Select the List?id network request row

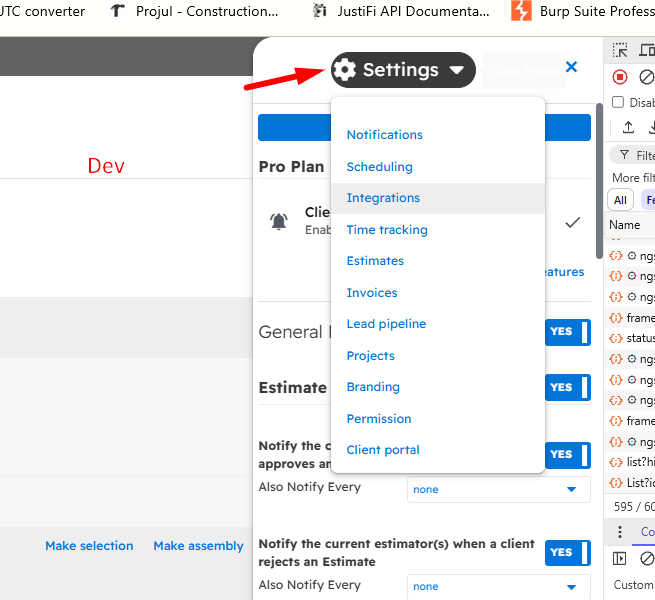pyautogui.click(x=632, y=483)
